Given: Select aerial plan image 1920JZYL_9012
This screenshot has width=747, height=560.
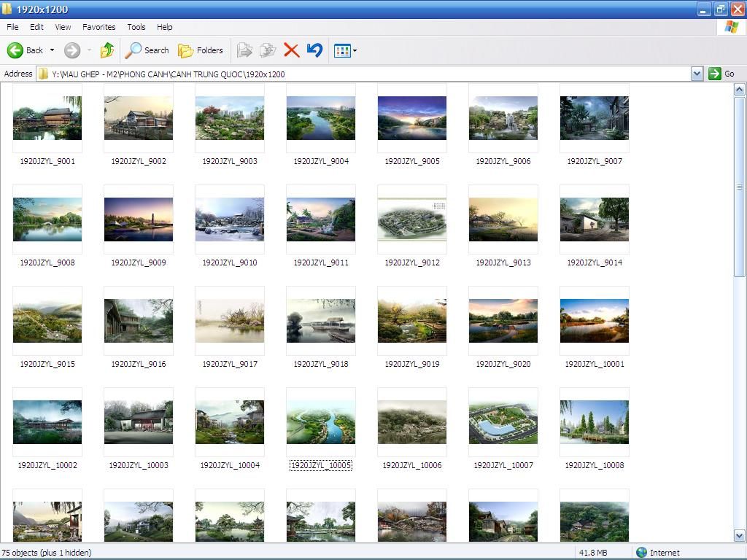Looking at the screenshot, I should (412, 219).
